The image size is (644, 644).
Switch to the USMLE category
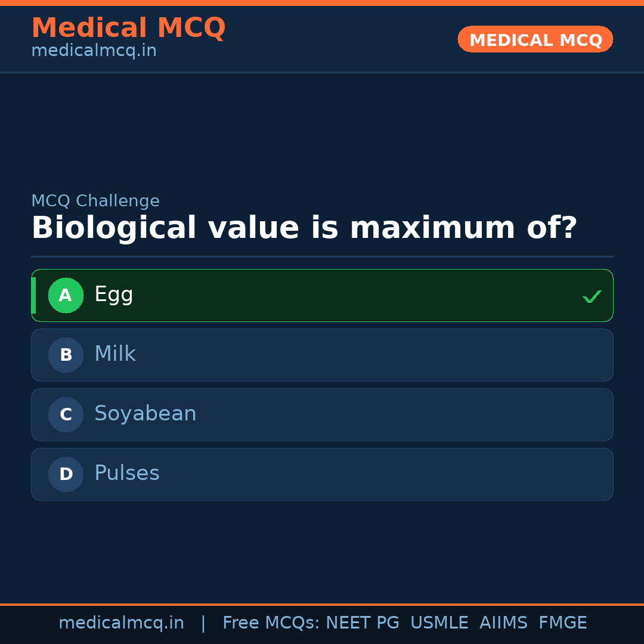click(439, 623)
